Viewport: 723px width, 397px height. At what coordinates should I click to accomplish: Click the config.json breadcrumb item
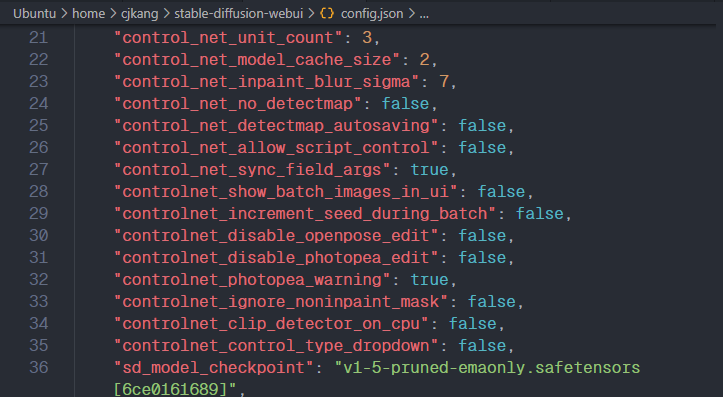[x=372, y=14]
